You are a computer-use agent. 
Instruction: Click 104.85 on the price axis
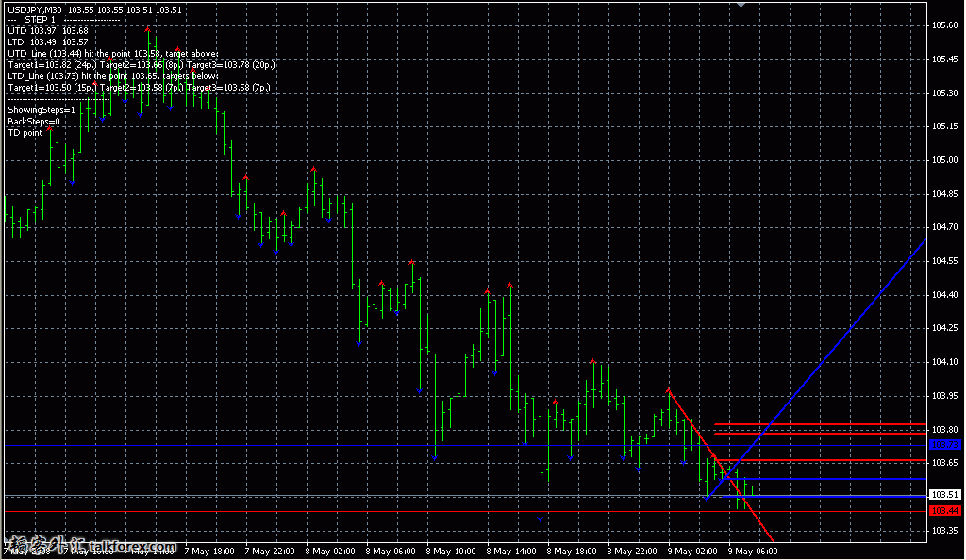pos(945,194)
